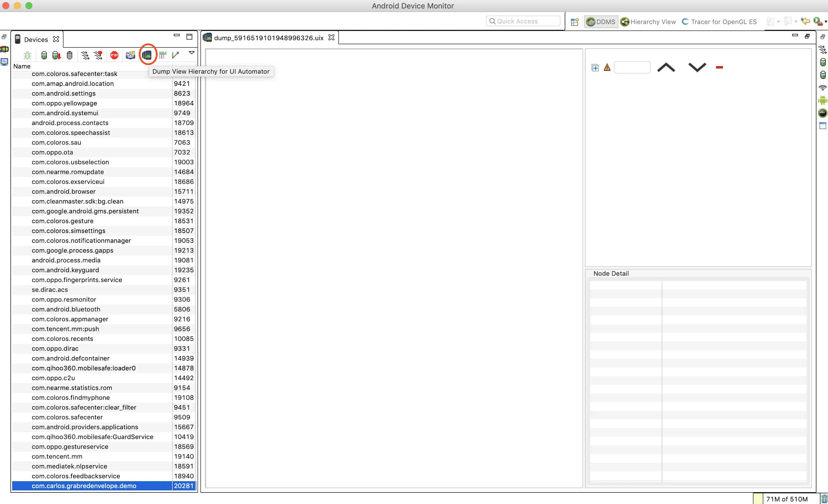The image size is (828, 504).
Task: Click the garbage collector icon by heap status
Action: coord(824,499)
